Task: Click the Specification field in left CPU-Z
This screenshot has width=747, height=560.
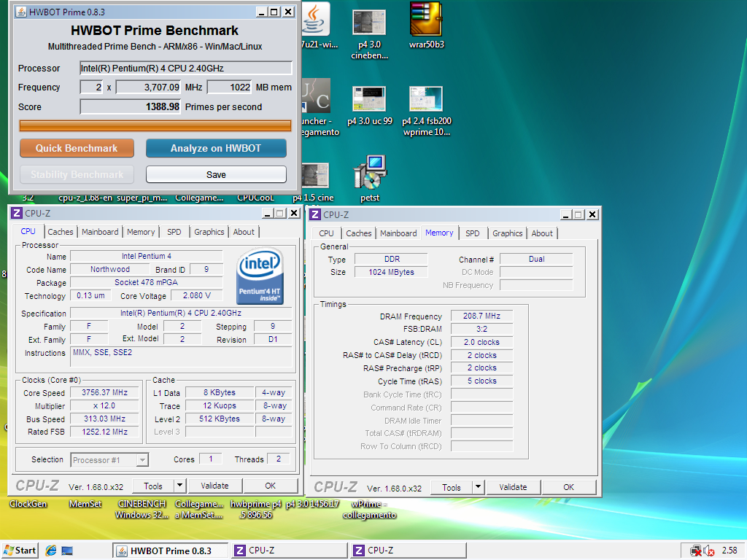Action: (181, 313)
